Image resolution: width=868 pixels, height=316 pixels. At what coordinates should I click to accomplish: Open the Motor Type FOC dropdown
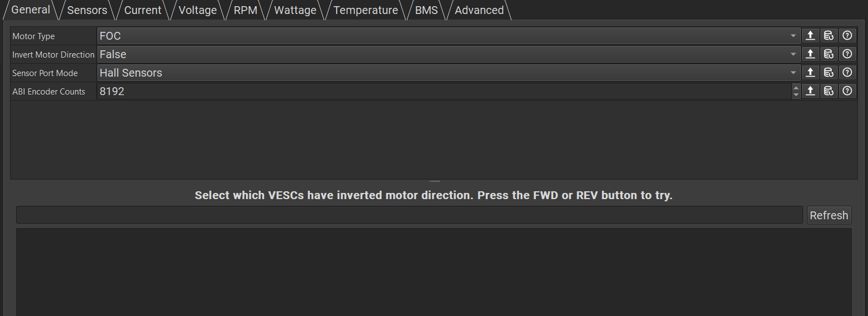point(449,36)
